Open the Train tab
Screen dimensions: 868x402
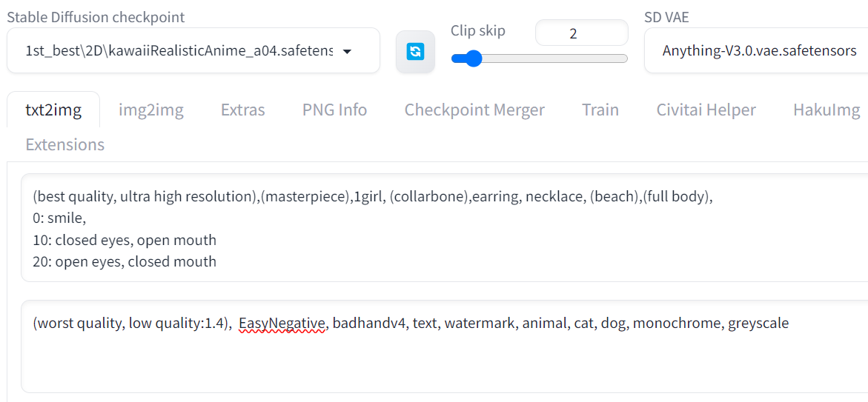600,110
